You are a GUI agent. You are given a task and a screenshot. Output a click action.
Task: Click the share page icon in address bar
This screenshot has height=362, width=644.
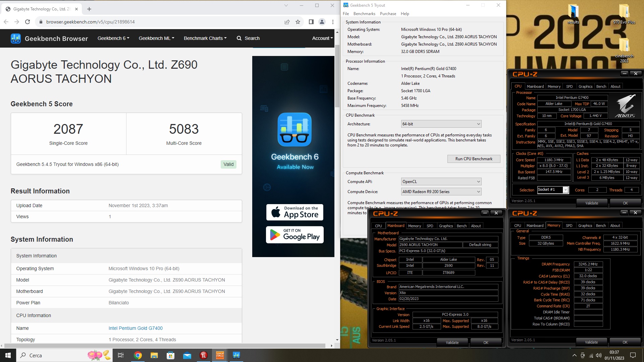(x=287, y=22)
